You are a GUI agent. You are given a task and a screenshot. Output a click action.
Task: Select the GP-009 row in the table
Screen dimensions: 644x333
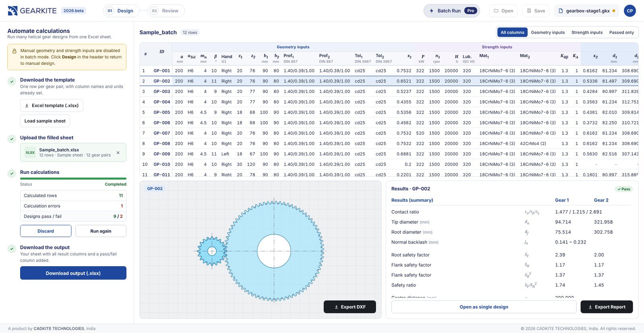[389, 154]
